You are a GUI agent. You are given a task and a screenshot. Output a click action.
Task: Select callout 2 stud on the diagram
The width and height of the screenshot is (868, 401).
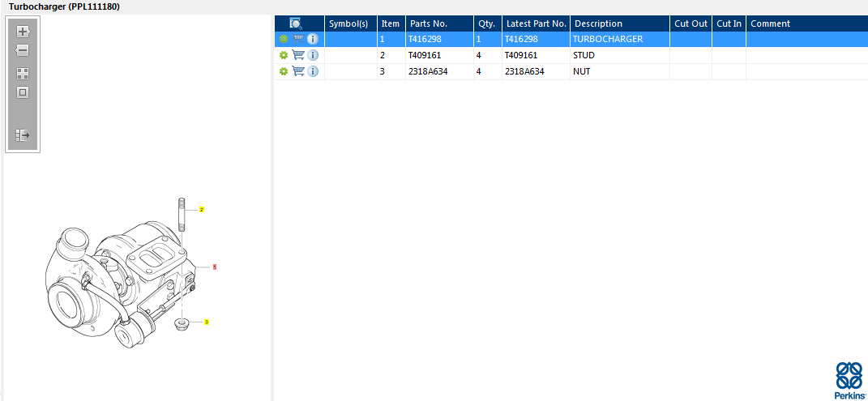[x=202, y=210]
